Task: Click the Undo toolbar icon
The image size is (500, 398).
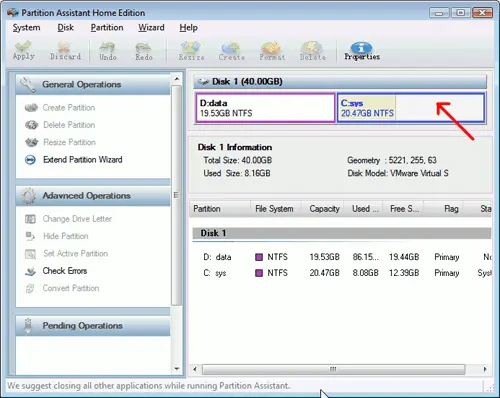Action: point(108,51)
